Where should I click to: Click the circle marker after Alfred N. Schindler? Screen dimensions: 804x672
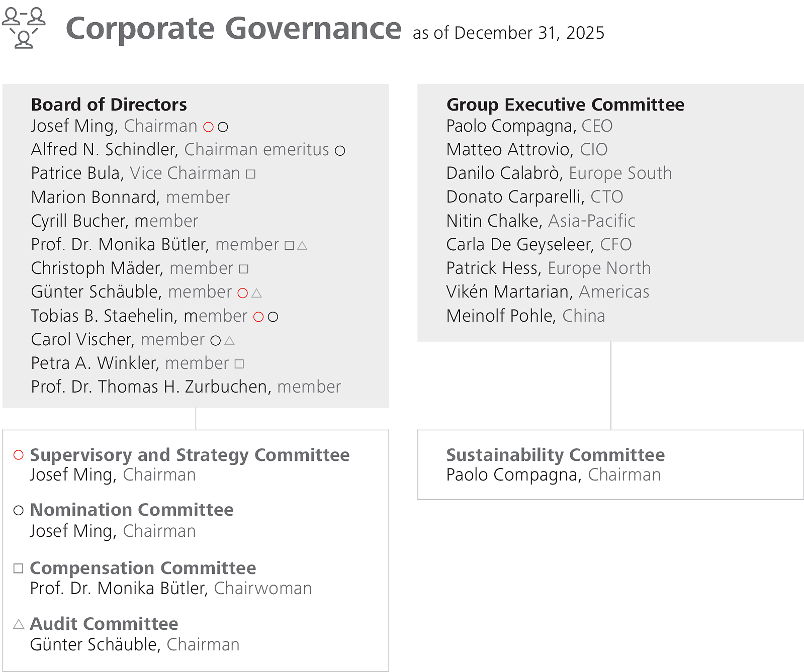pos(340,150)
